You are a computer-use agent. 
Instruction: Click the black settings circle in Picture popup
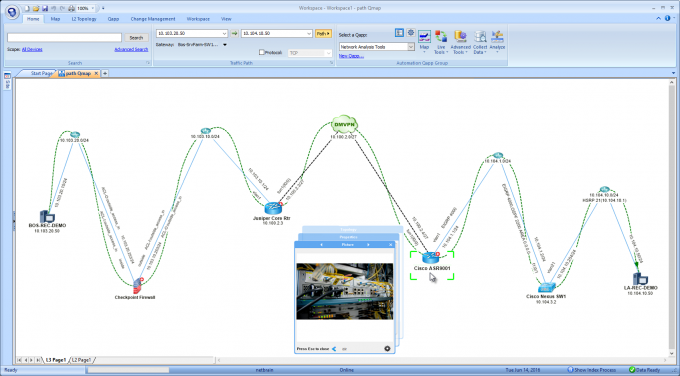[x=387, y=348]
